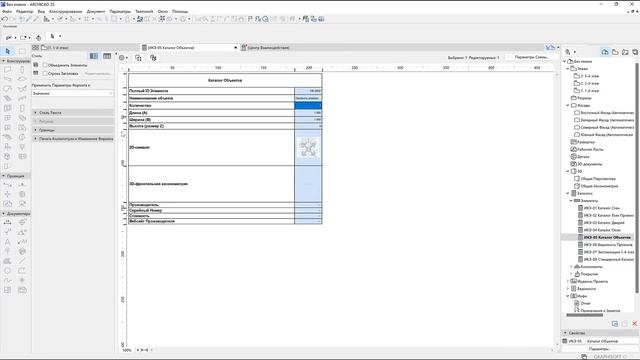
Task: Click the icon beside 'Строка Заголовка' checkbox
Action: tap(36, 73)
